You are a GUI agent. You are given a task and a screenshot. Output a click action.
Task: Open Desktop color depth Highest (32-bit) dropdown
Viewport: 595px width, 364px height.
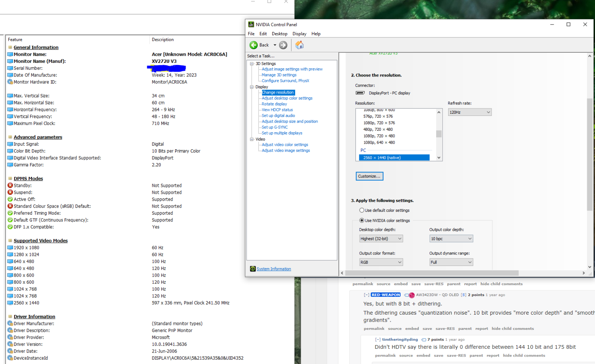(381, 239)
